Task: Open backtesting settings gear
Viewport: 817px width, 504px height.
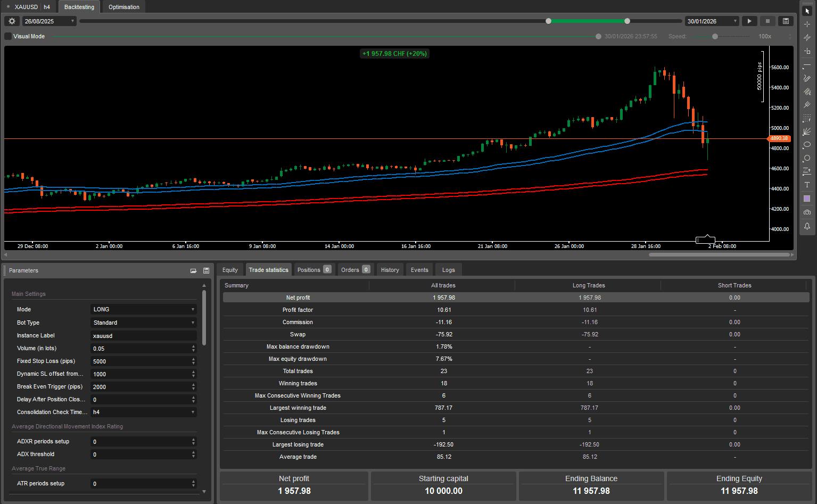Action: [x=12, y=21]
